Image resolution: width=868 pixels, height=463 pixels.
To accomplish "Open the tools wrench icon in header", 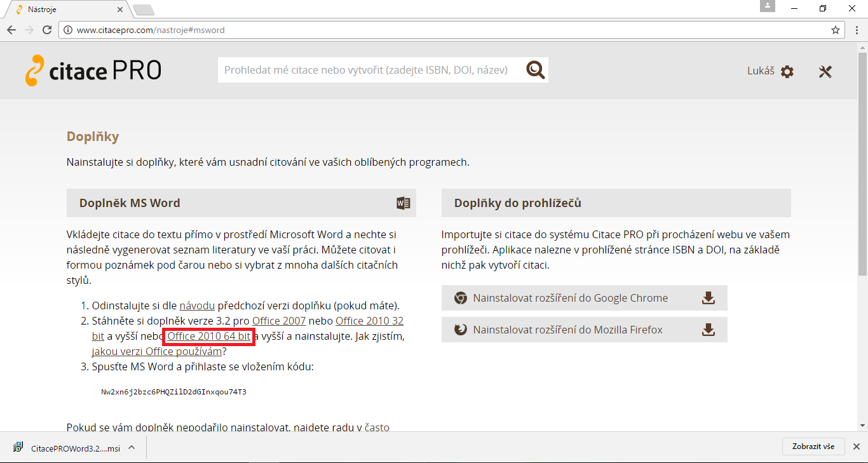I will pos(825,71).
